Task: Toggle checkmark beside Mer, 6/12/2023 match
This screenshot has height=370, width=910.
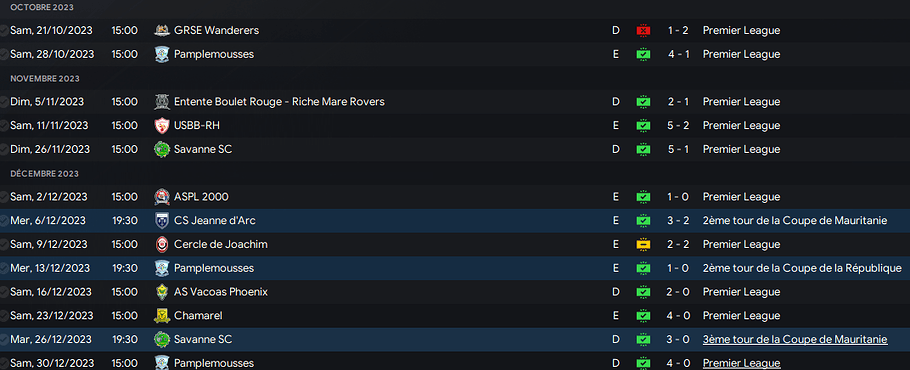Action: point(4,220)
